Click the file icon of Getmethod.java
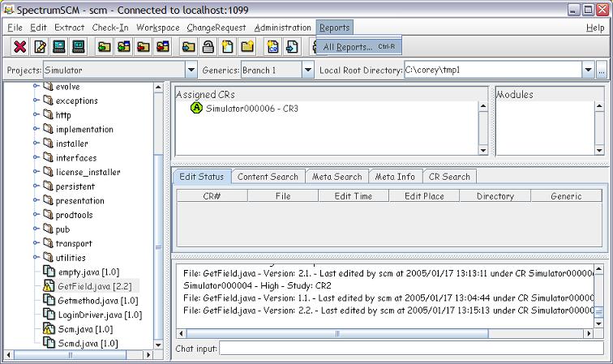Screen dimensions: 613x364 [49, 300]
